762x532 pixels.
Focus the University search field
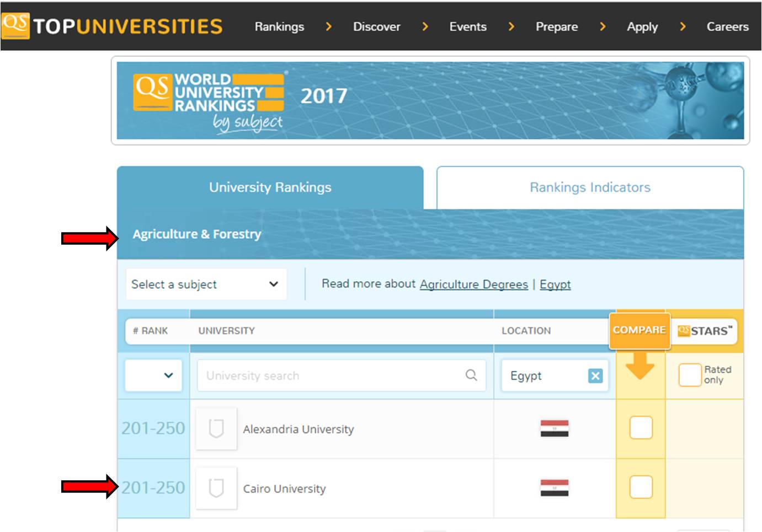[342, 375]
